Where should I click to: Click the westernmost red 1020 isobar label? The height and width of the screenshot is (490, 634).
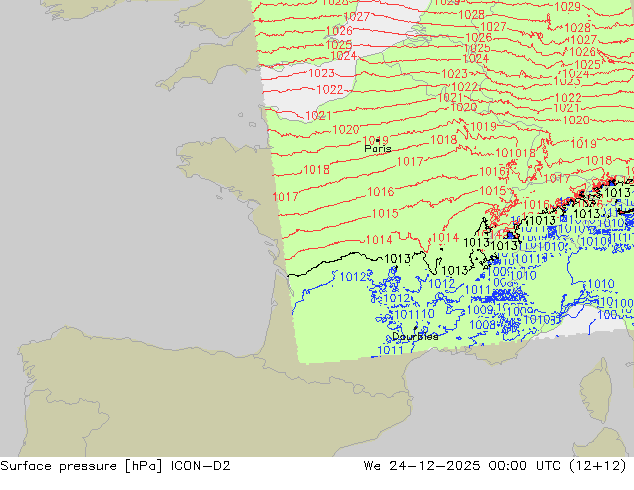[346, 130]
